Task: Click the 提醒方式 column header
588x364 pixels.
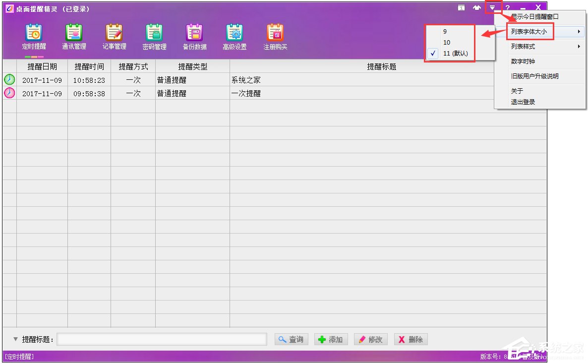Action: (133, 66)
